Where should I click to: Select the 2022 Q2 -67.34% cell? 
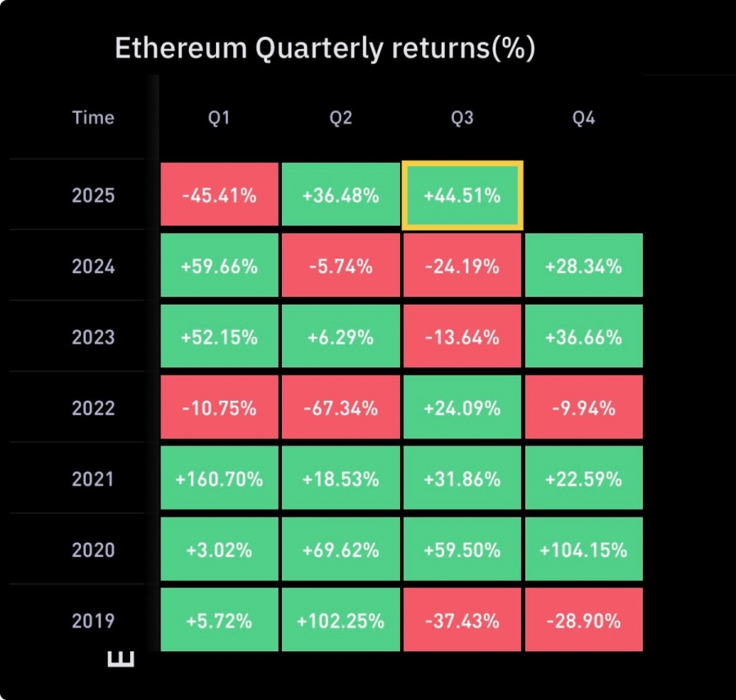(341, 407)
